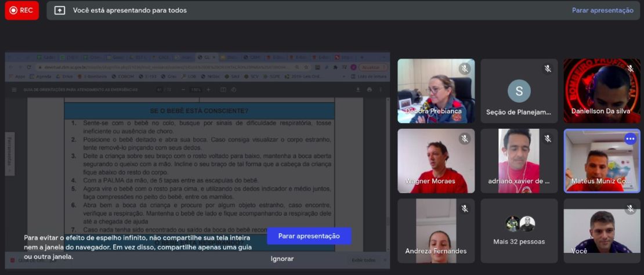The height and width of the screenshot is (275, 644).
Task: Click the 'Atualizar' button in shared browser
Action: point(372,67)
